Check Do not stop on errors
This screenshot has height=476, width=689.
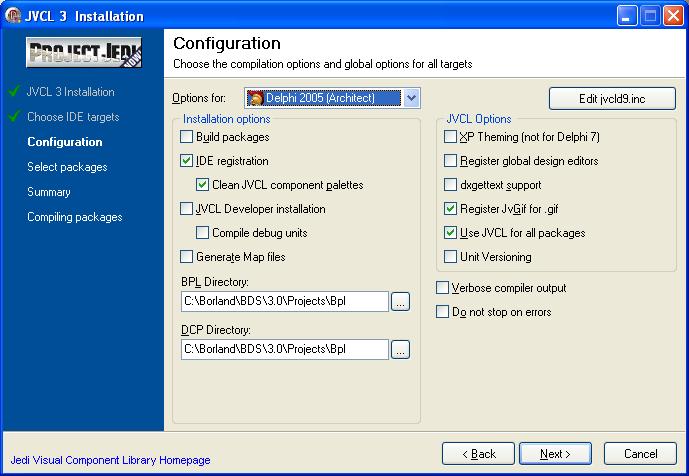(x=443, y=312)
